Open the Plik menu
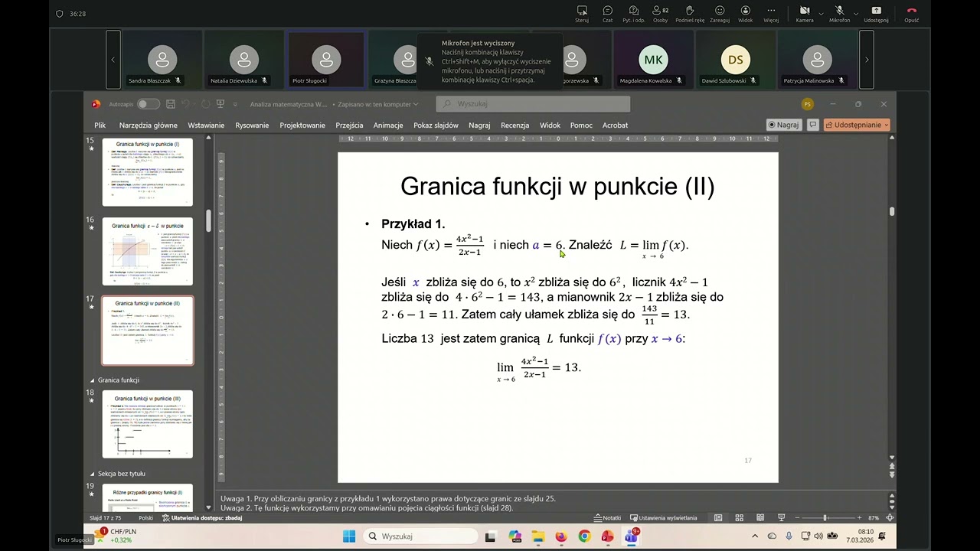 click(100, 125)
